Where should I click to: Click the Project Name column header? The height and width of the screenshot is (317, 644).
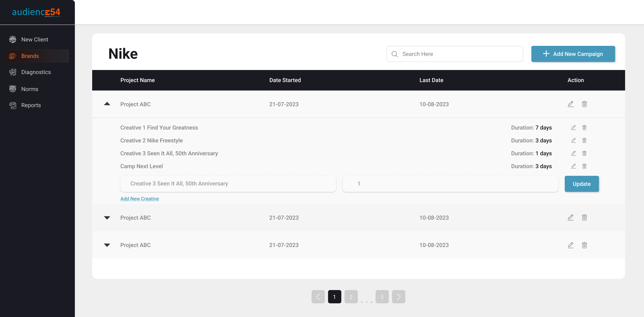pos(137,80)
